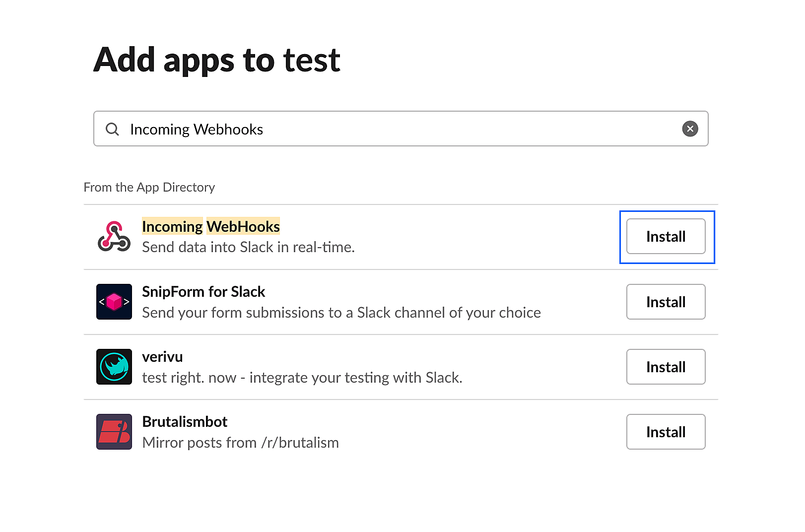Click the magnifying glass search icon

112,129
